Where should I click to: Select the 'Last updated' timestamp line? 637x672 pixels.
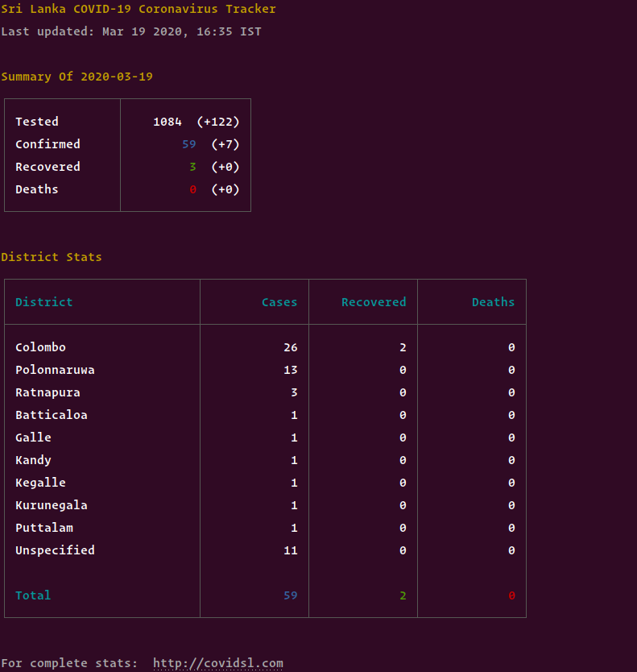[131, 31]
